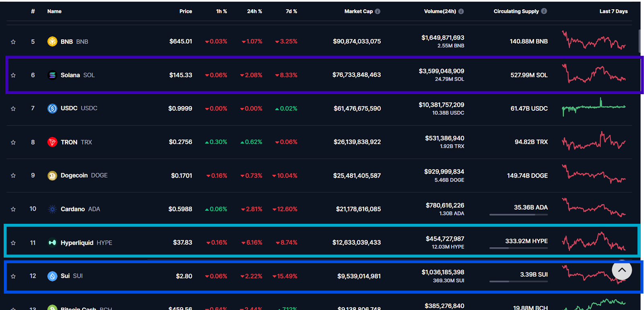Click the TRON coin logo

52,142
